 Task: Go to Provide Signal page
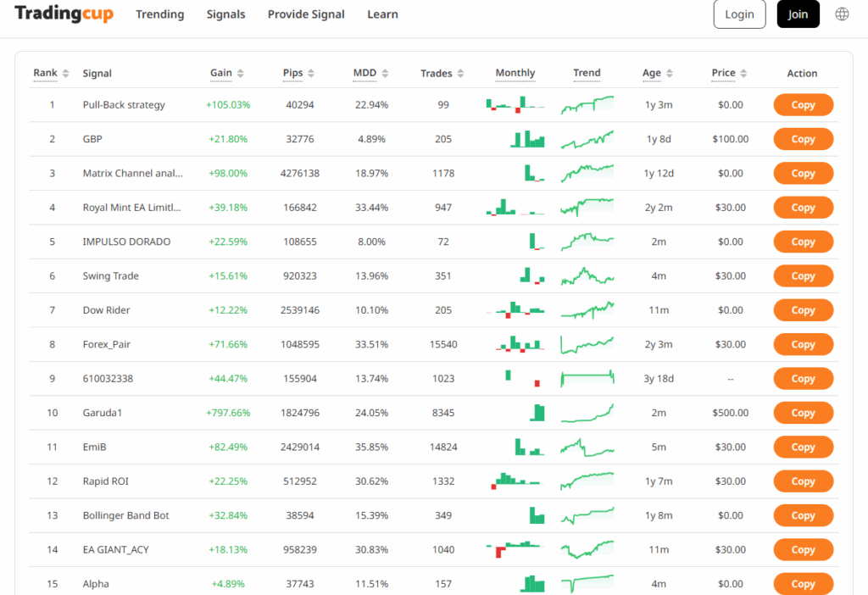pos(306,14)
